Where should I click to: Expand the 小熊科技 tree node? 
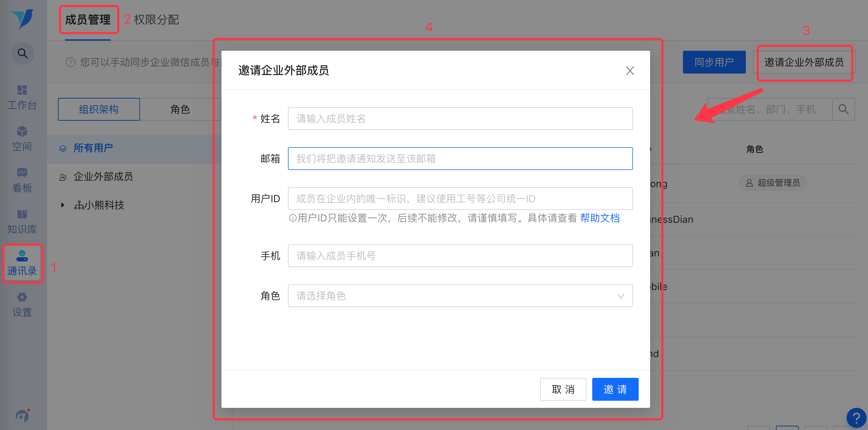pos(63,205)
